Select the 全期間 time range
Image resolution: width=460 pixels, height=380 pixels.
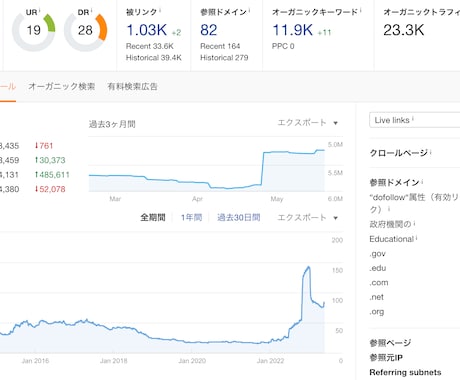pyautogui.click(x=153, y=217)
